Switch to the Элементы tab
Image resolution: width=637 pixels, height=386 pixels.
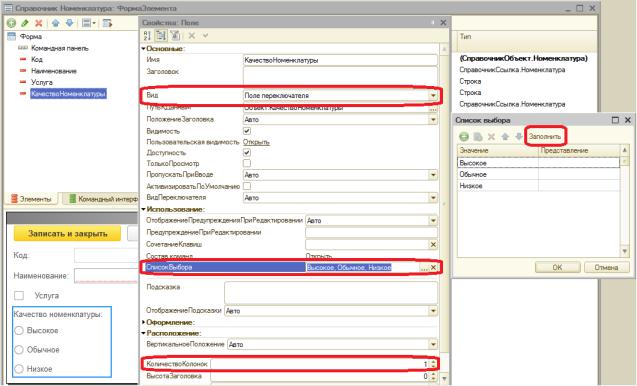pos(31,199)
